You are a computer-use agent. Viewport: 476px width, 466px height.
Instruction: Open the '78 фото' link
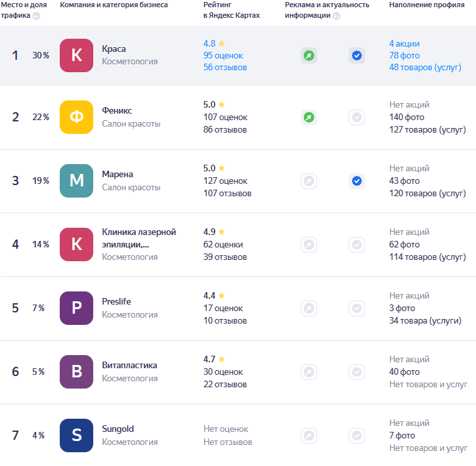point(404,56)
